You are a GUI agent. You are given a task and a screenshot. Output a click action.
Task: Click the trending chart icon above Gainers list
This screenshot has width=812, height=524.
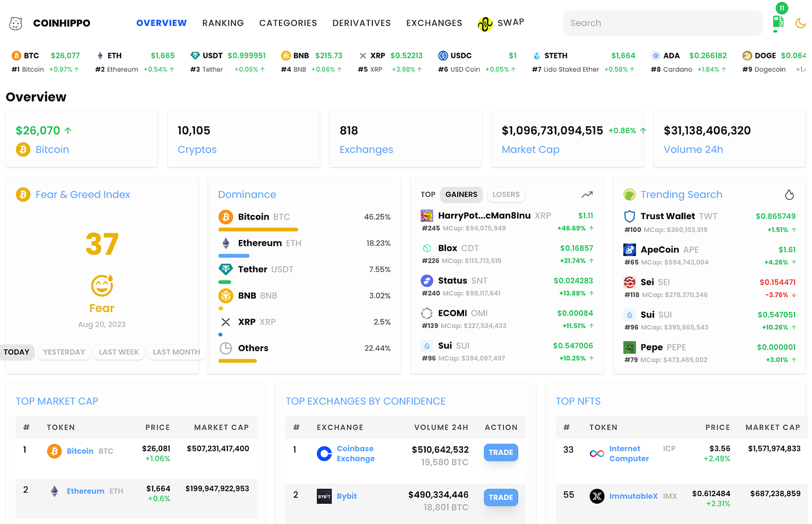click(586, 195)
